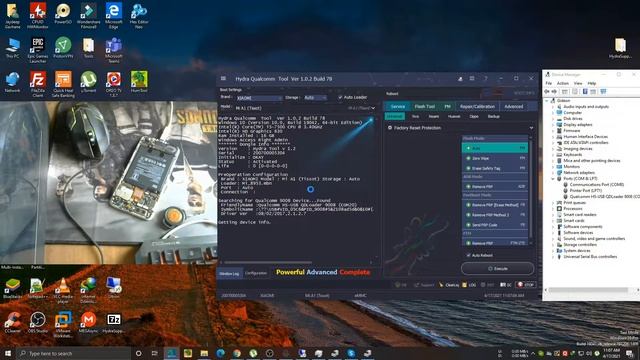Expand Universal Serial Bus controllers node
Image resolution: width=640 pixels, height=360 pixels.
pos(553,257)
